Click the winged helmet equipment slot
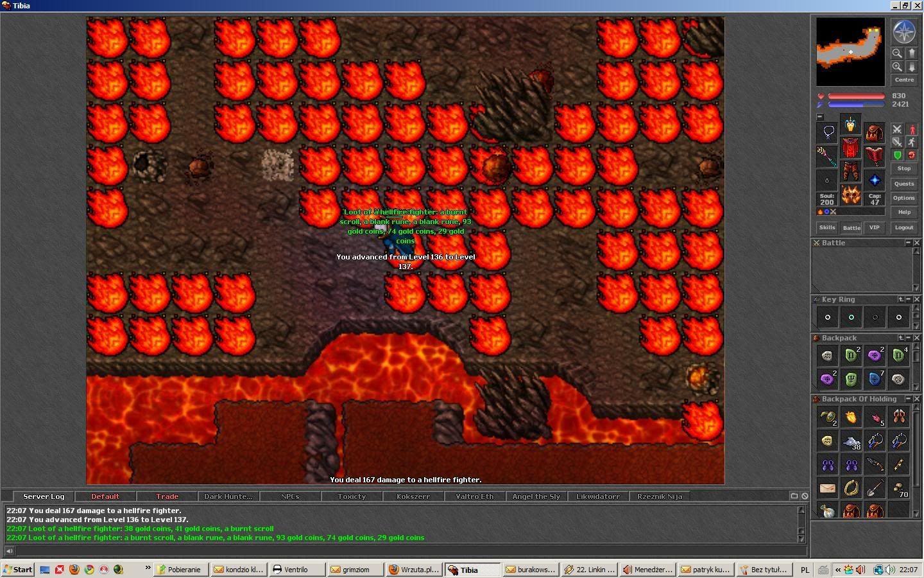The width and height of the screenshot is (924, 578). (851, 123)
